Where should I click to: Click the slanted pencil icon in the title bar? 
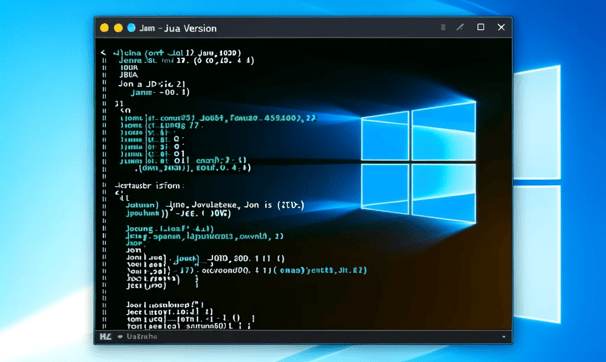pyautogui.click(x=460, y=27)
